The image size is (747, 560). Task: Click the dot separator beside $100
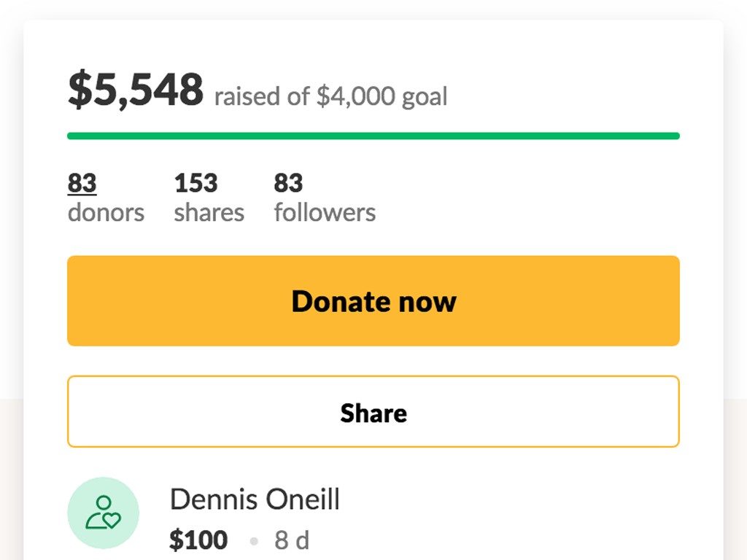(x=254, y=541)
